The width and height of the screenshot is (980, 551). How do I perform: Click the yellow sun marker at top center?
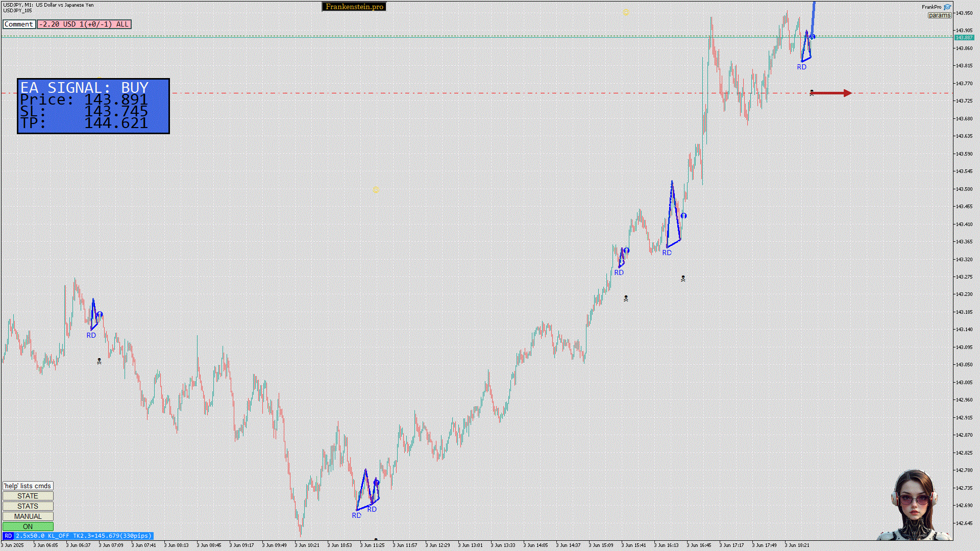[x=626, y=12]
